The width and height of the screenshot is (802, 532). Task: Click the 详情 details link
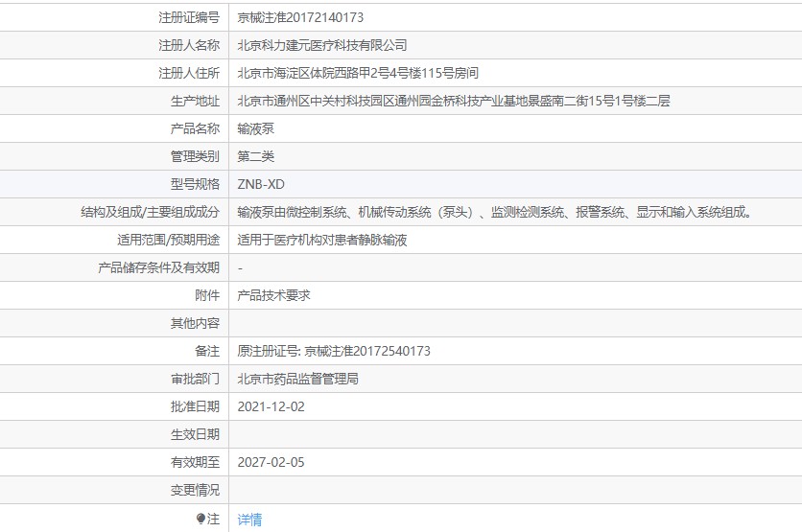(249, 519)
